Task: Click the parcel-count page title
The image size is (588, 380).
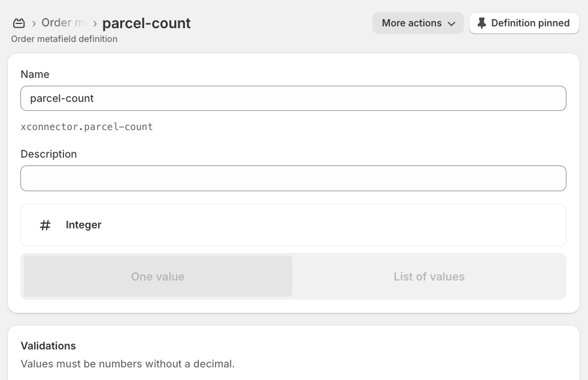Action: 147,23
